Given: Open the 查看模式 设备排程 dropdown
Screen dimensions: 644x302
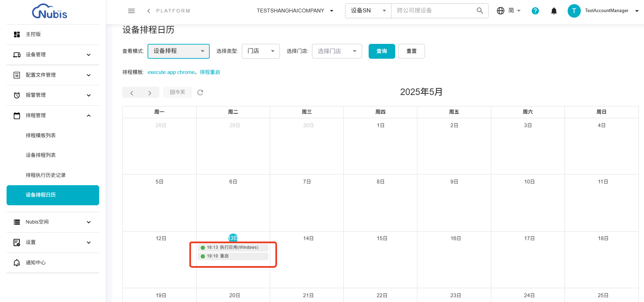Looking at the screenshot, I should click(179, 51).
